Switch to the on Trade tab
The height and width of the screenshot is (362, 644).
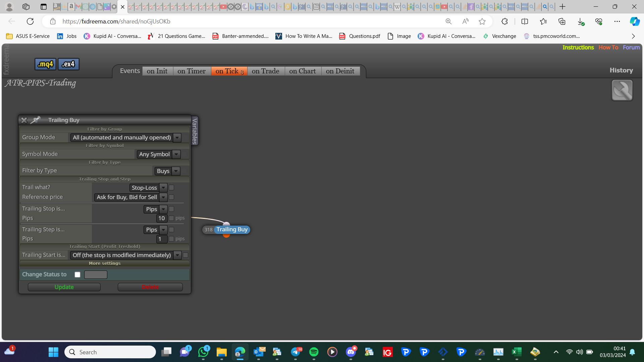(266, 71)
